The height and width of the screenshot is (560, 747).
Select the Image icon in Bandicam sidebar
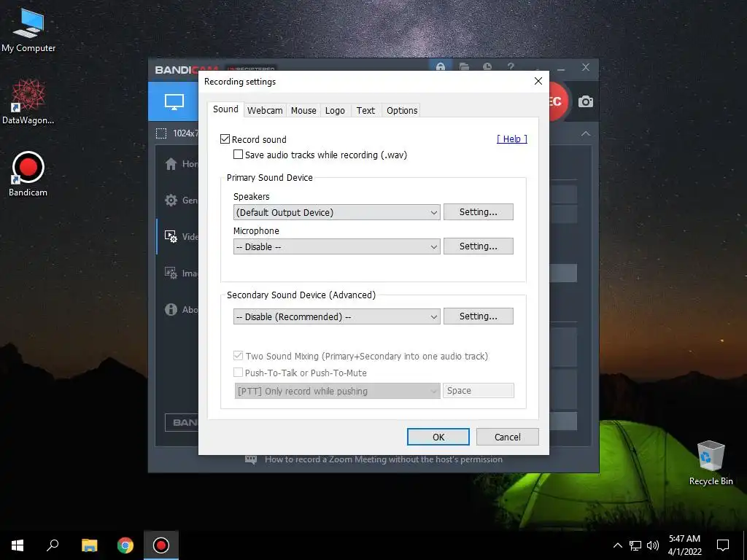[x=171, y=273]
